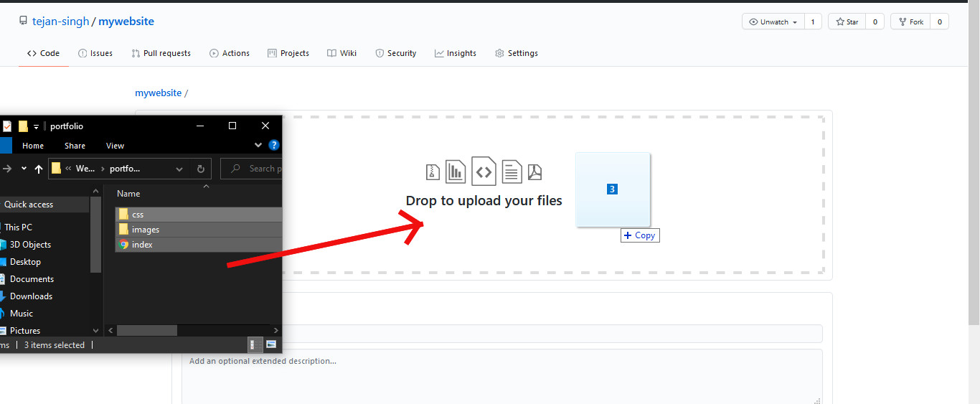Open Documents in navigation pane
The height and width of the screenshot is (404, 980).
coord(32,279)
